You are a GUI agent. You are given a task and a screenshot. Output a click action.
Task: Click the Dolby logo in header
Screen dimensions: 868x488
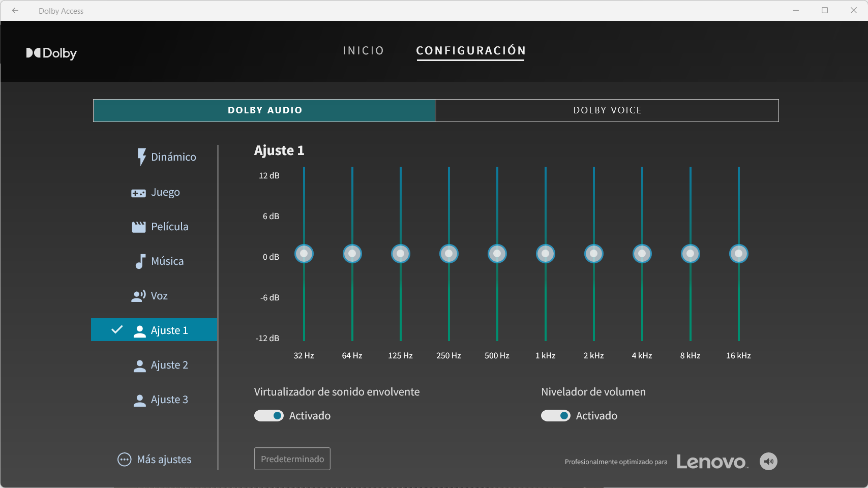click(51, 53)
